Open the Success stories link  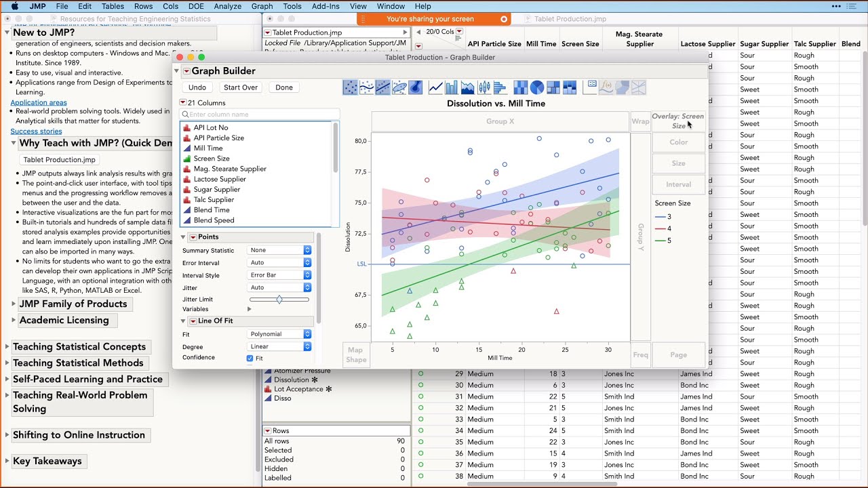[x=36, y=131]
